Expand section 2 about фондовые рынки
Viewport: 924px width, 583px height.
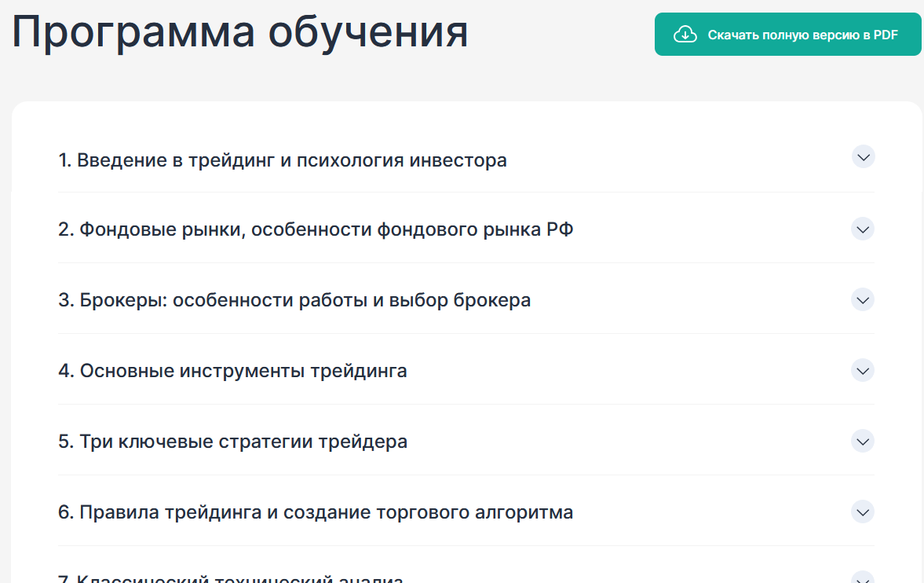click(862, 229)
